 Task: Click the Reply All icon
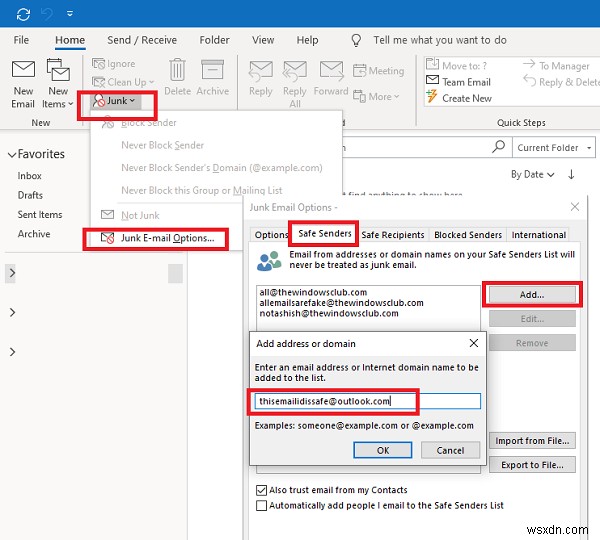[295, 70]
